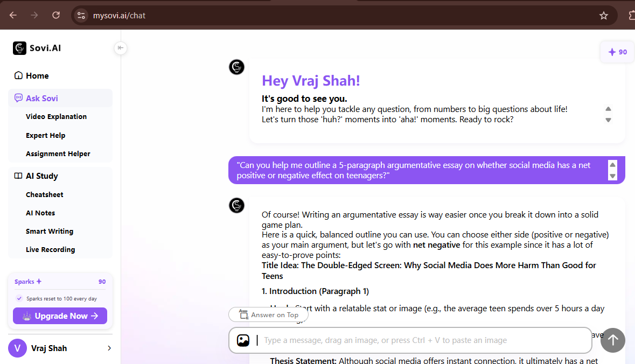Click the Upgrade Now button
635x364 pixels.
(60, 316)
